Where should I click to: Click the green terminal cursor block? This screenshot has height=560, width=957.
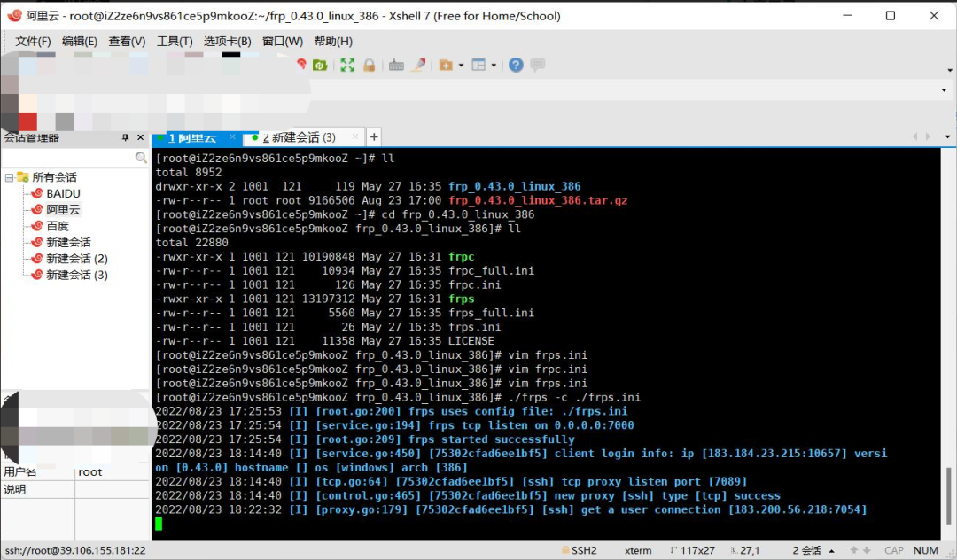[x=159, y=524]
